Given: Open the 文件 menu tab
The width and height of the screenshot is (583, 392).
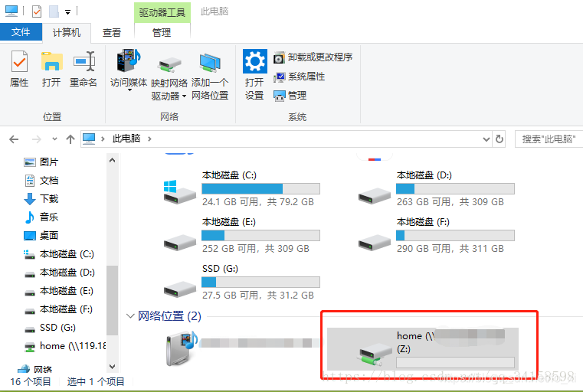Looking at the screenshot, I should pyautogui.click(x=21, y=32).
